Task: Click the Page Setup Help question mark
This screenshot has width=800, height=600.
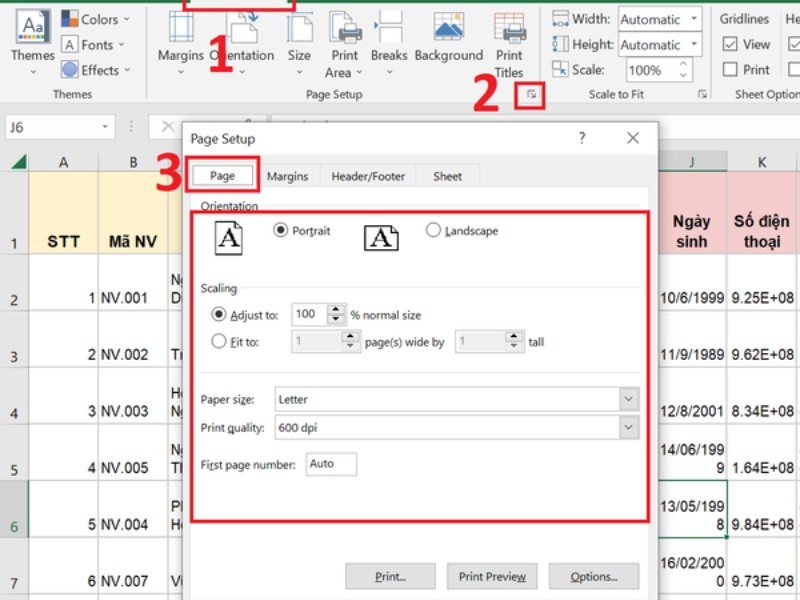Action: coord(582,138)
